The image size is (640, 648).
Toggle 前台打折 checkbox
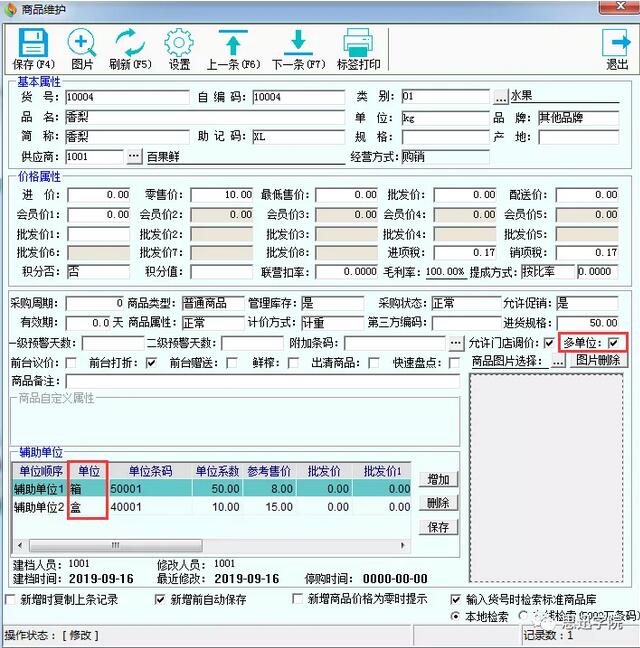(151, 362)
